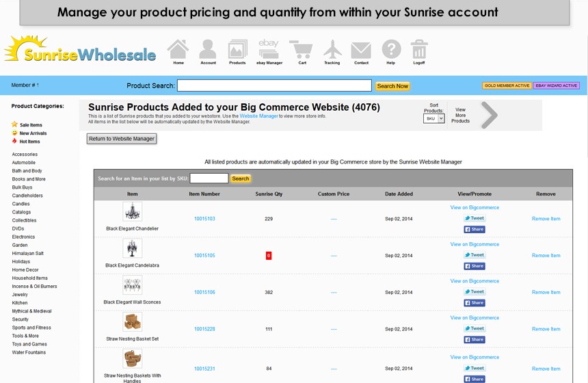Open New Arrivals with smiley icon
The width and height of the screenshot is (588, 383).
29,133
